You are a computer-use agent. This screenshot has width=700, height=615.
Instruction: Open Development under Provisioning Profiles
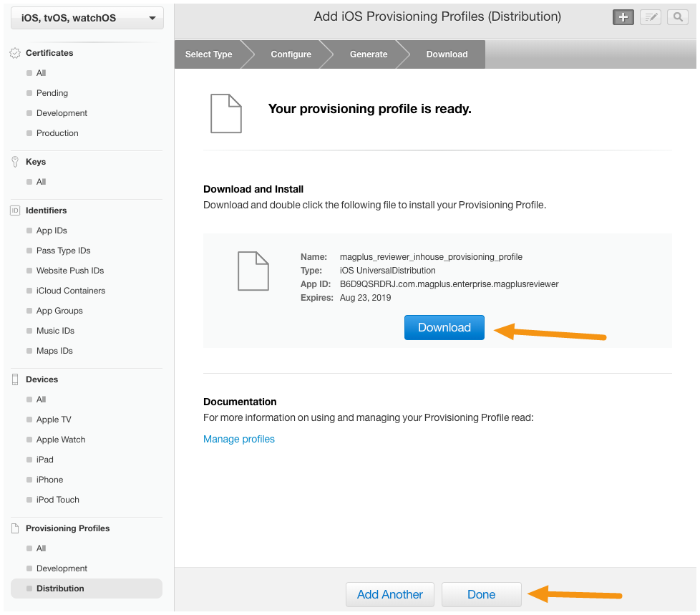(x=62, y=568)
